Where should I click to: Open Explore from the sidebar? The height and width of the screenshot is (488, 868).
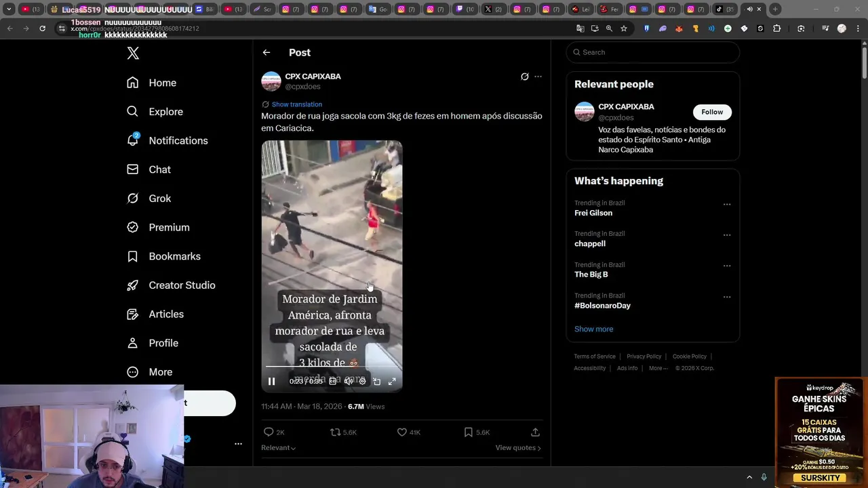click(155, 112)
